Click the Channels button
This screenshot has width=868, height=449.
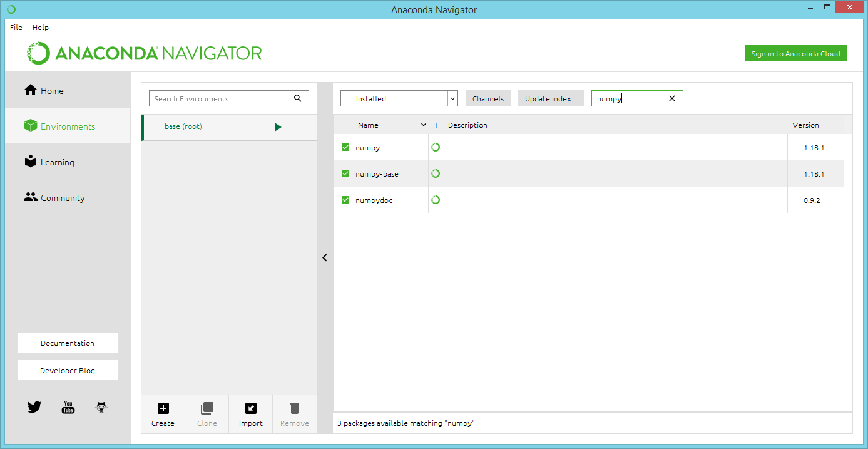tap(488, 99)
